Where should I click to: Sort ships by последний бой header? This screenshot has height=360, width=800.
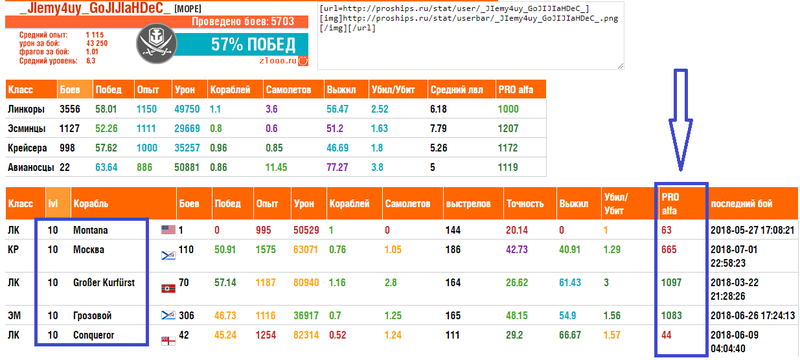753,203
